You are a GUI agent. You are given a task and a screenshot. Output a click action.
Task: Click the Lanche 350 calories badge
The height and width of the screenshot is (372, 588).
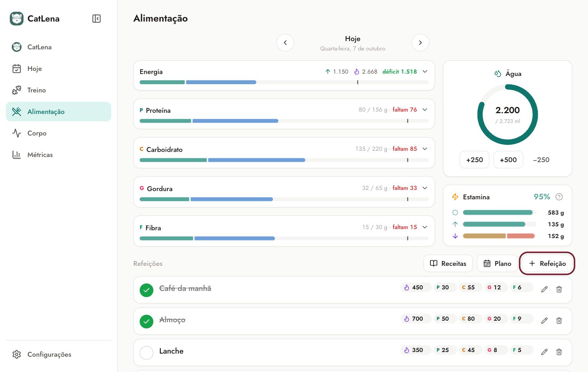click(x=416, y=350)
